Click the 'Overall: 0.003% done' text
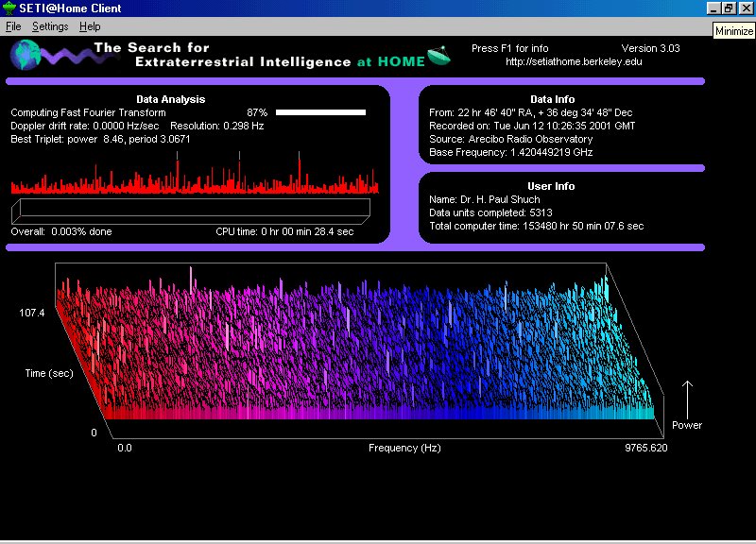 click(61, 231)
